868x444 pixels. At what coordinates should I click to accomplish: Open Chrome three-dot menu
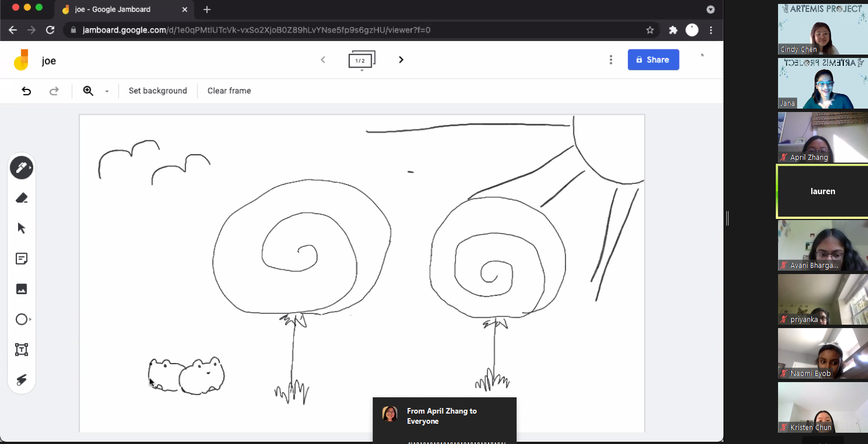[x=711, y=30]
